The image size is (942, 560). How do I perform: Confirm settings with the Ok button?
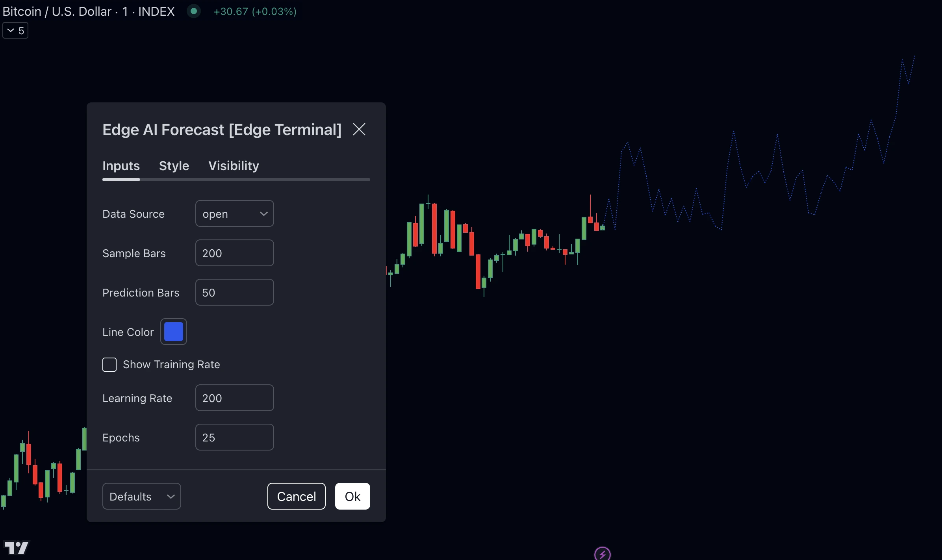352,496
